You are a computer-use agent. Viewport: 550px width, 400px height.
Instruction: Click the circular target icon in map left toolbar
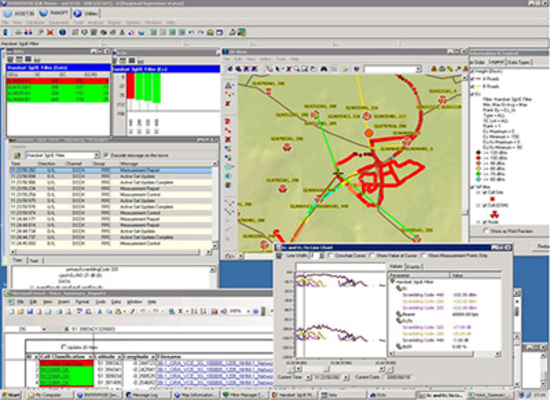tap(228, 167)
